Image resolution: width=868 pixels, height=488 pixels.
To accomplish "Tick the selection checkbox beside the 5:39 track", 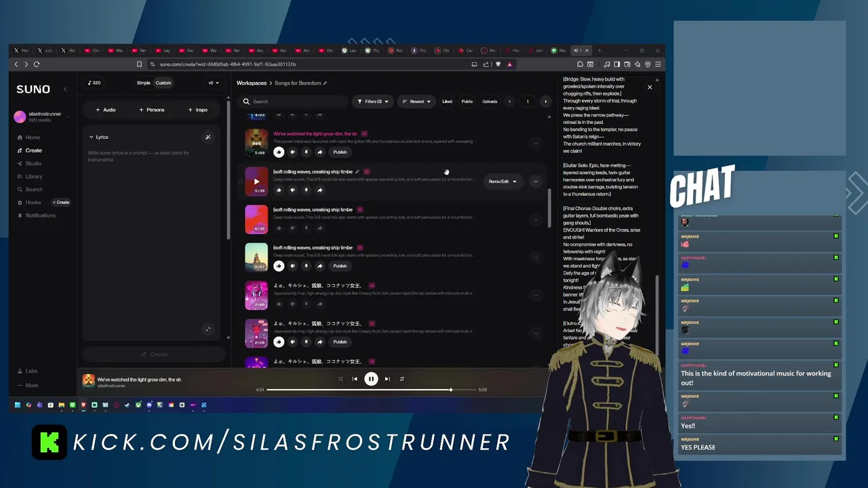I will coord(240,182).
